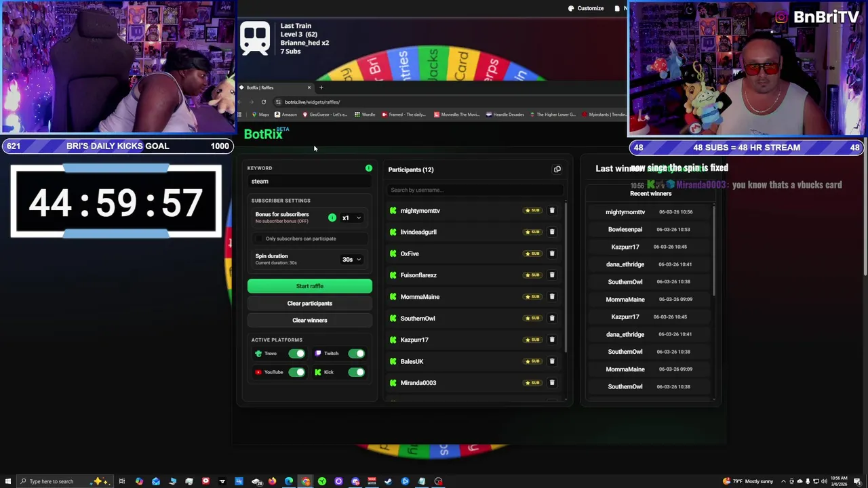Remove livindeadgurll with trash icon
Viewport: 868px width, 488px height.
(x=552, y=232)
